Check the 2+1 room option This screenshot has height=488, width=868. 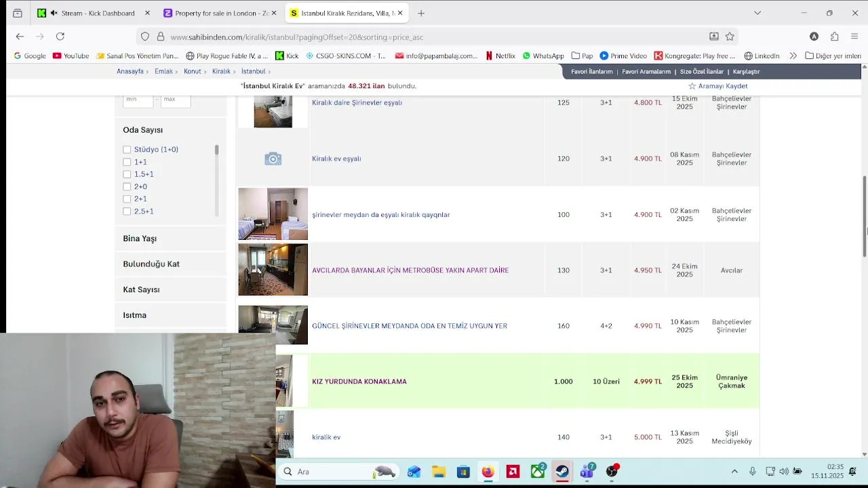pos(127,199)
